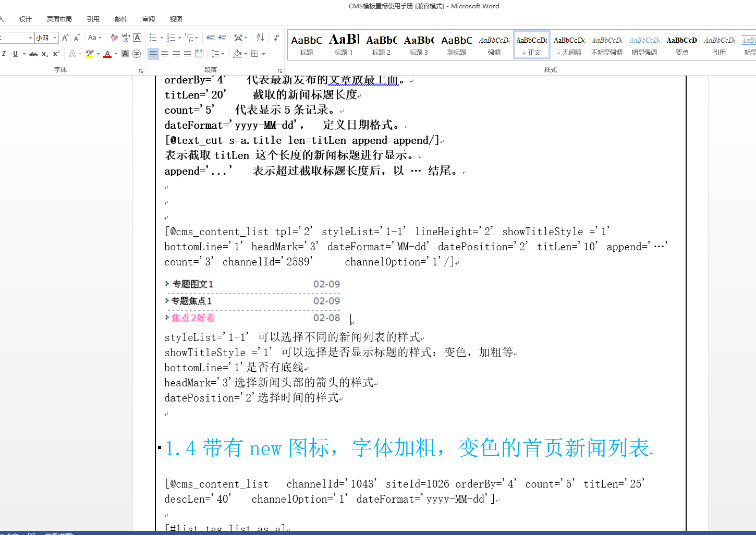Toggle italic formatting
Viewport: 756px width, 535px height.
coord(4,54)
